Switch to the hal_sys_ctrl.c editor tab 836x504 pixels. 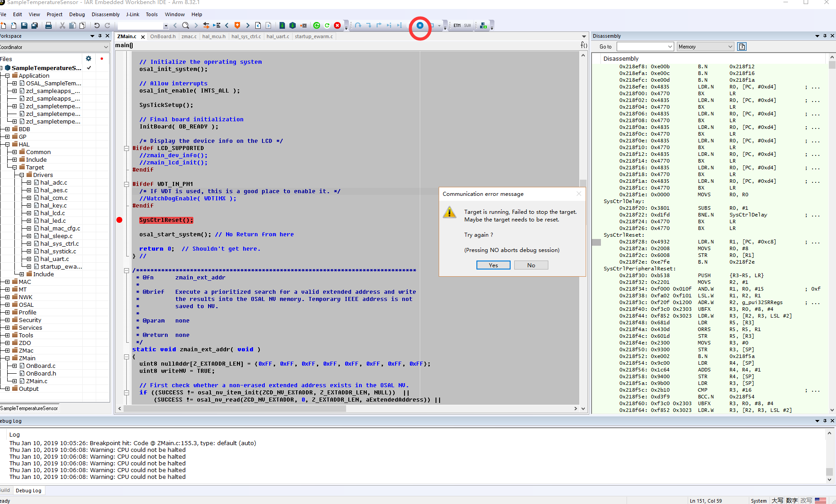click(x=246, y=36)
